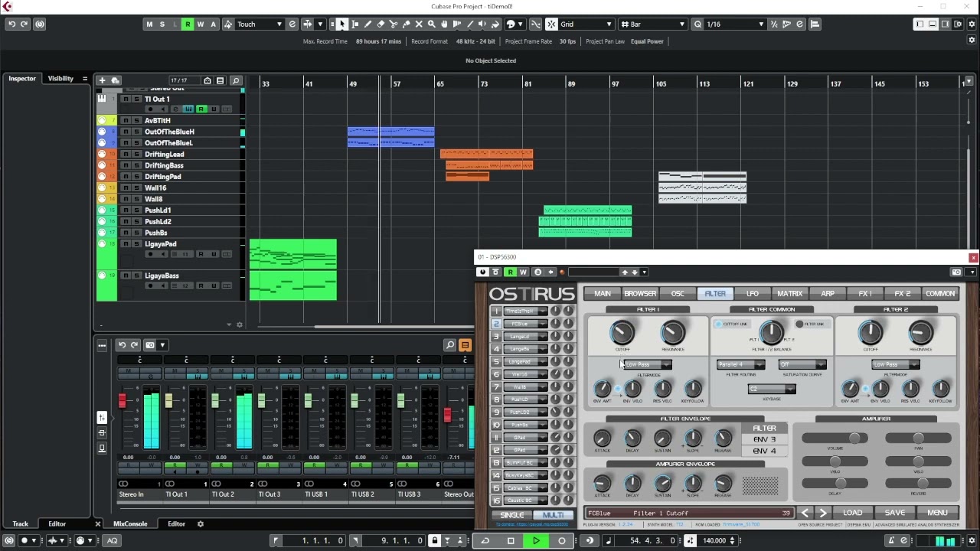Screen dimensions: 980x551
Task: Toggle global Solo S button in toolbar
Action: point(162,24)
